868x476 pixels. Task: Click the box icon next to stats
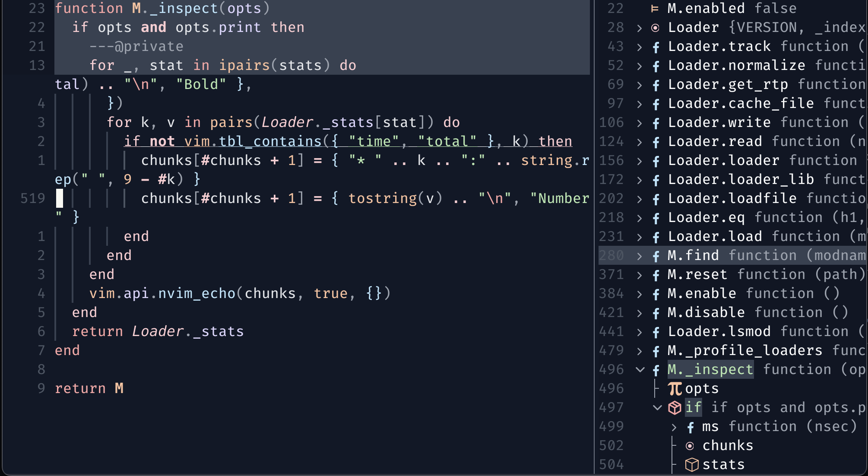[x=692, y=464]
